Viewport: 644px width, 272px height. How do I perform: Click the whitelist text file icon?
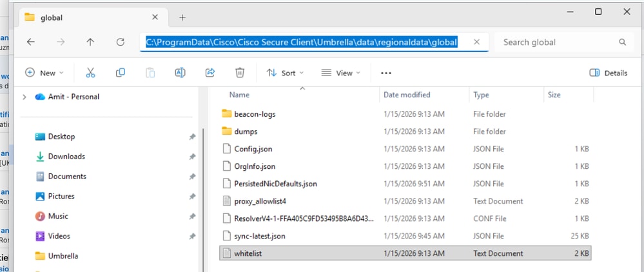[x=227, y=253]
